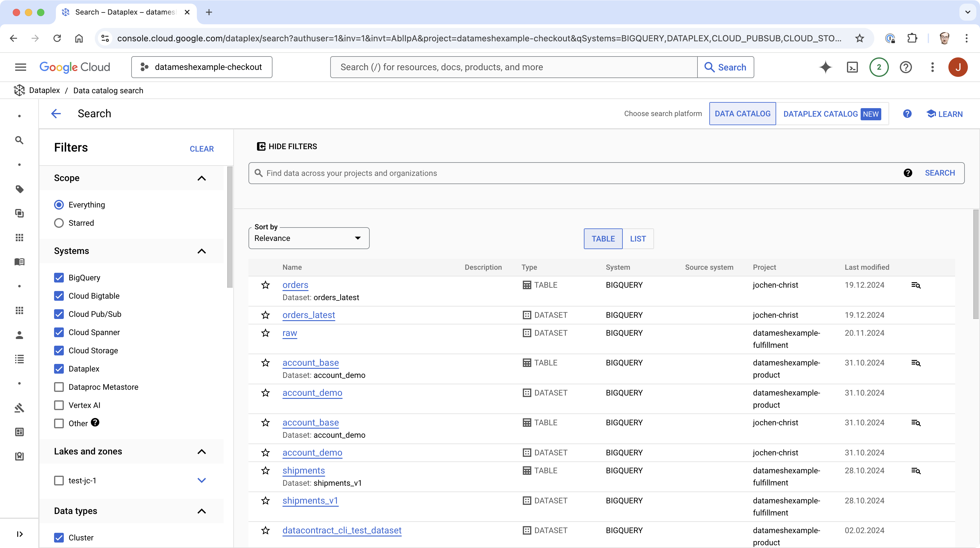This screenshot has height=548, width=980.
Task: Expand the test-jc-1 lake zone filter
Action: coord(201,480)
